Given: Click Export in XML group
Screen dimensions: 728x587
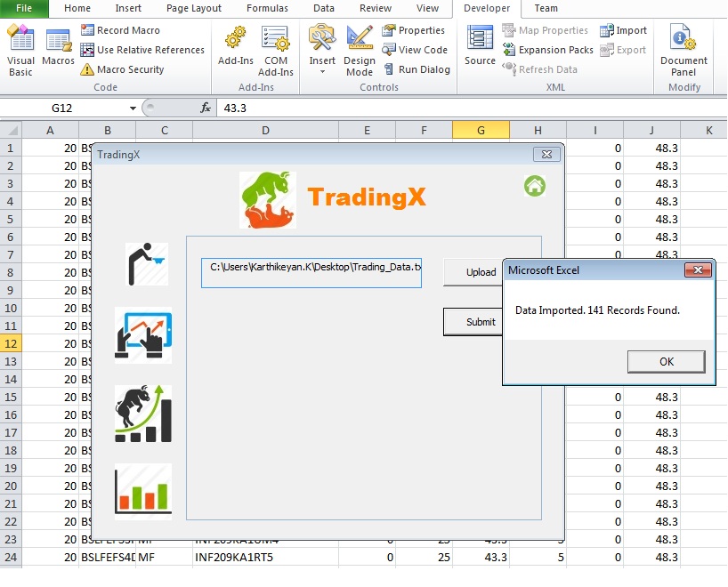Looking at the screenshot, I should [x=623, y=50].
